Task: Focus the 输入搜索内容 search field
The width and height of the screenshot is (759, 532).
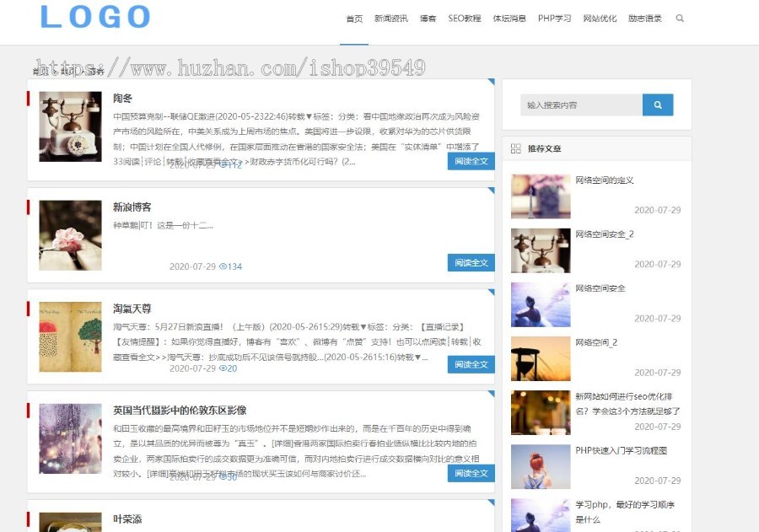Action: pyautogui.click(x=581, y=105)
